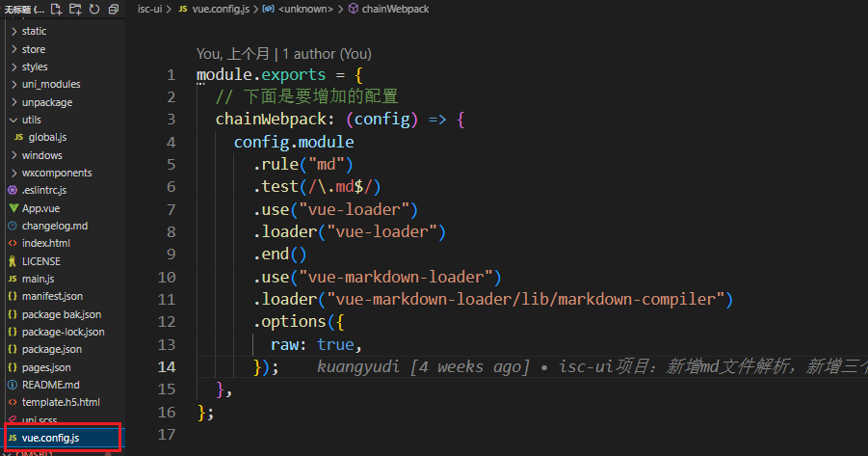Click line number 14 in the gutter
Viewport: 868px width, 456px height.
point(166,367)
